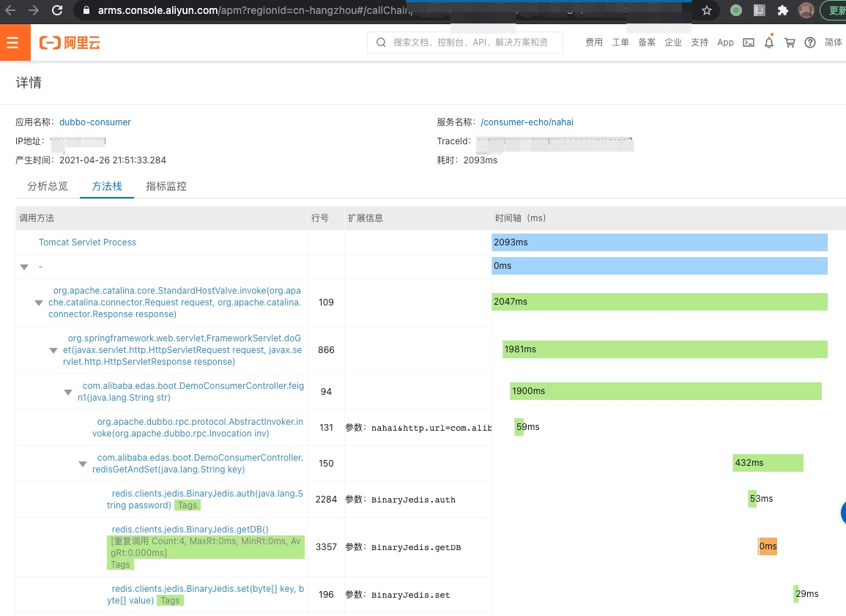Open the /consumer-echo/nahai service link

coord(527,122)
